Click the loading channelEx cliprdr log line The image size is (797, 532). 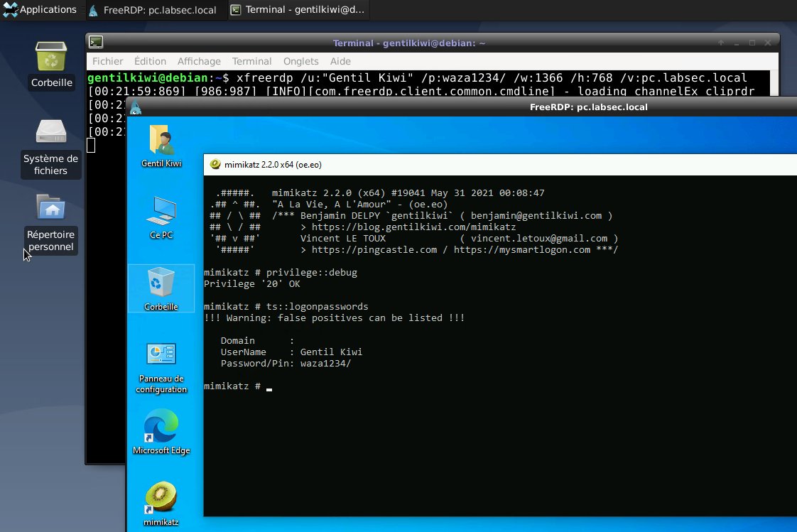click(421, 91)
